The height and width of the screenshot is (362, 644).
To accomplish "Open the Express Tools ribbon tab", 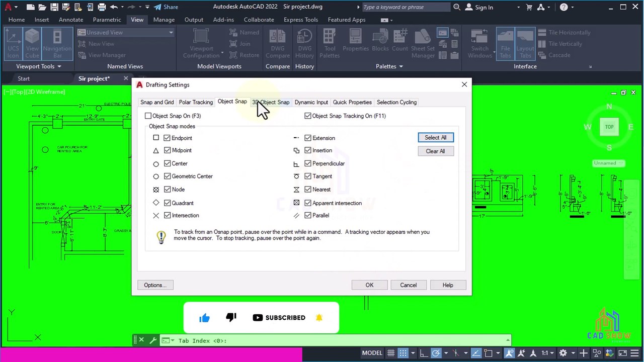I will (x=301, y=20).
